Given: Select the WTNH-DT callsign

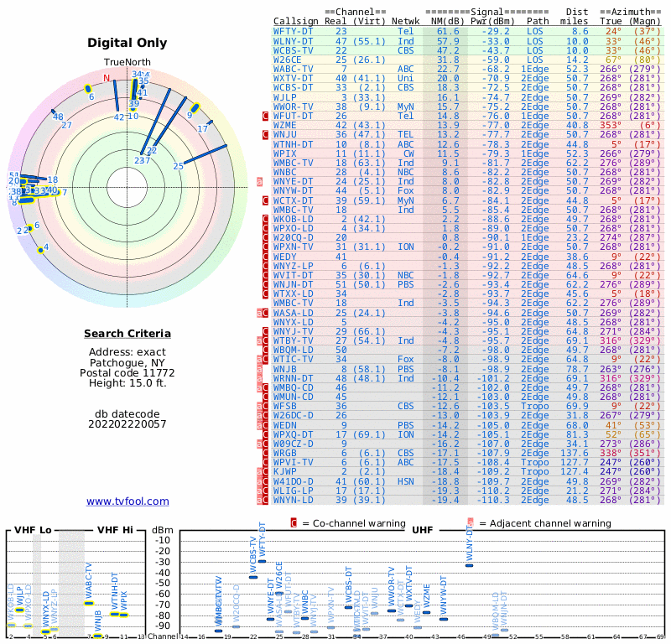Looking at the screenshot, I should click(x=293, y=144).
